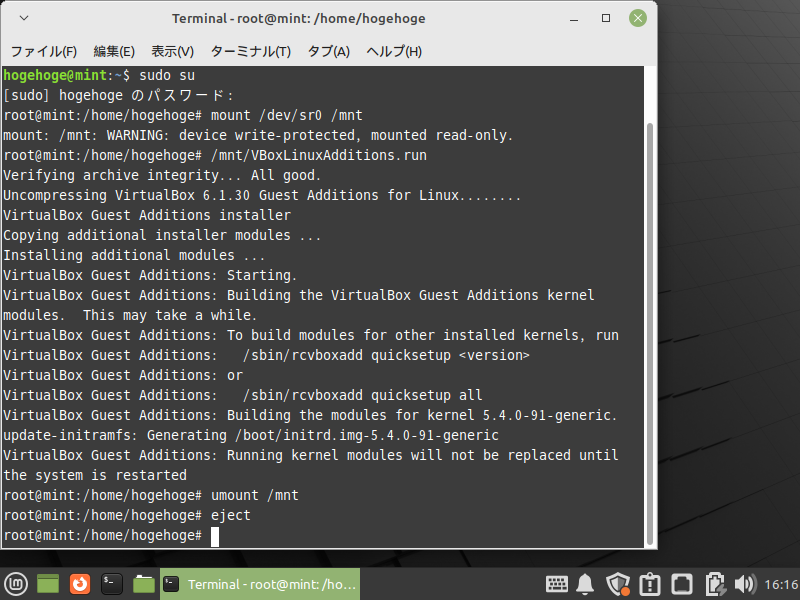Close the Terminal window
800x600 pixels.
(638, 18)
